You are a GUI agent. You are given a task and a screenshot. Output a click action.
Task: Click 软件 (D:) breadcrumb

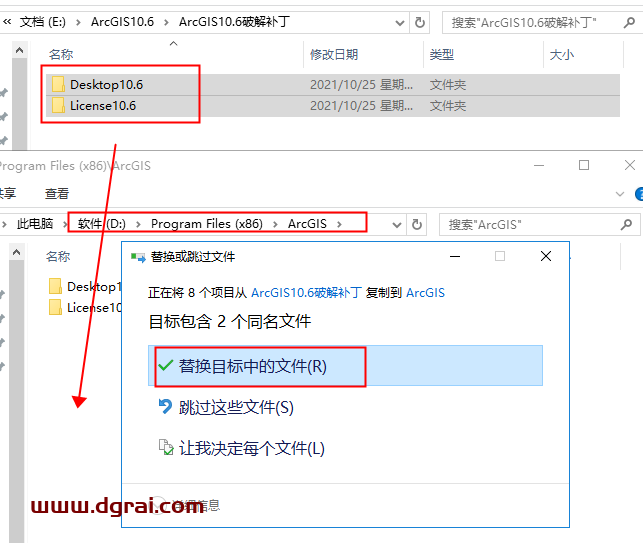[x=102, y=224]
